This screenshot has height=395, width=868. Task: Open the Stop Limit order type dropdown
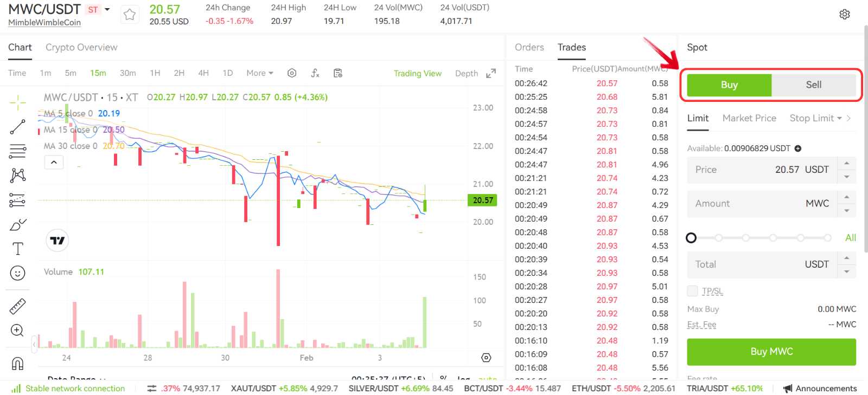(816, 118)
